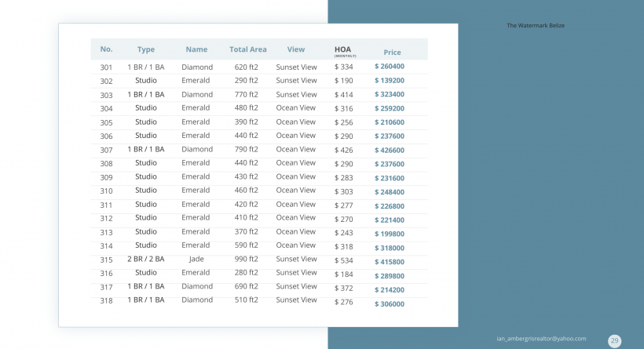Click the Jade name cell
Screen dimensions: 644x349
pos(196,259)
